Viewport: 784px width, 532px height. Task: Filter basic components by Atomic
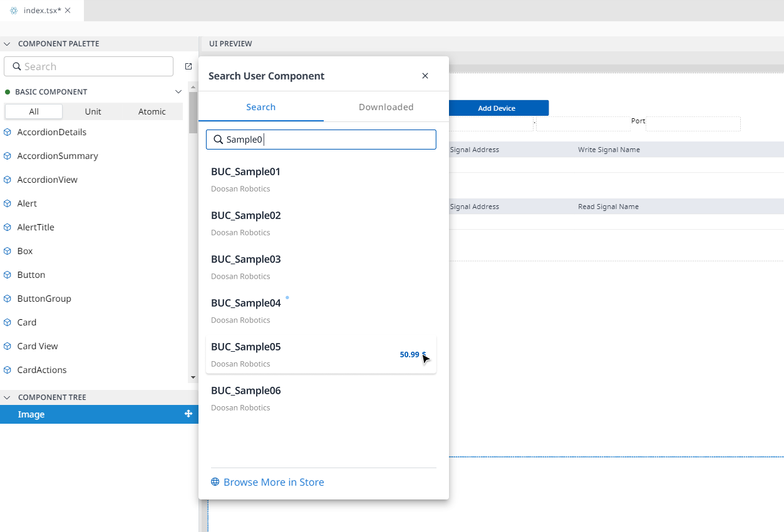[152, 111]
